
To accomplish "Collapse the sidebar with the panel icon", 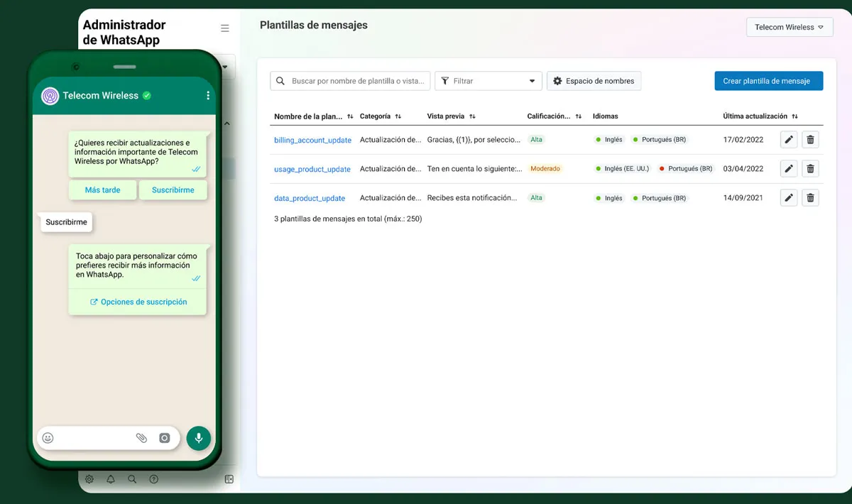I will coord(229,479).
